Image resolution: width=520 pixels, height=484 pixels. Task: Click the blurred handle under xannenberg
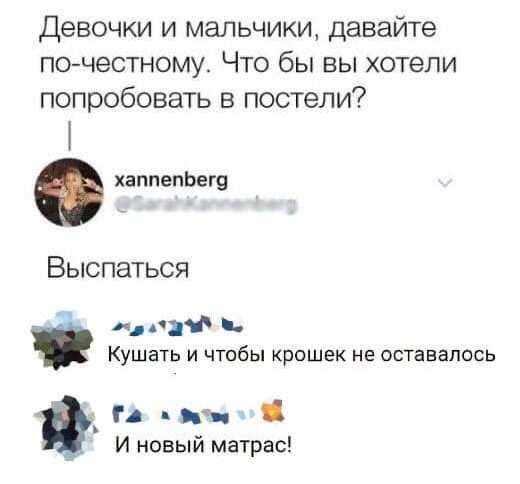tap(205, 204)
